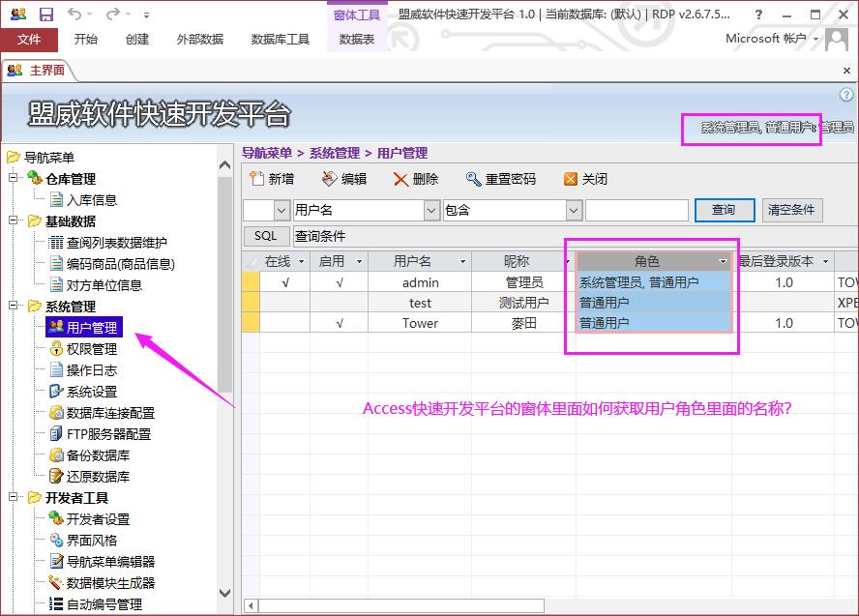Open the 包含 condition dropdown
Image resolution: width=859 pixels, height=616 pixels.
click(574, 210)
